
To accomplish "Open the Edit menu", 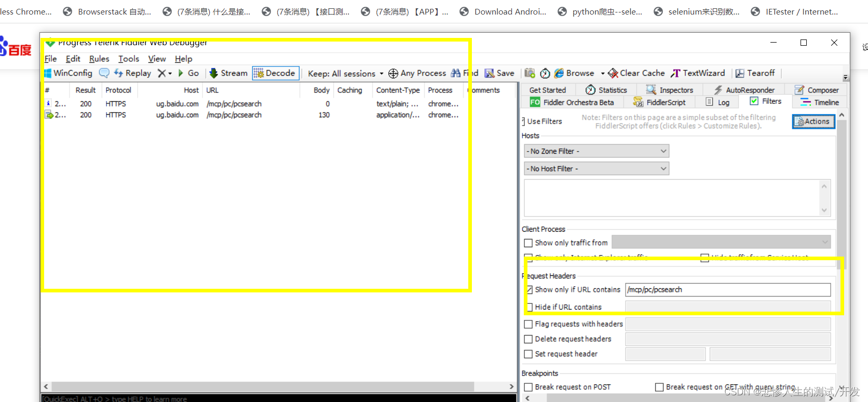I will [x=73, y=59].
